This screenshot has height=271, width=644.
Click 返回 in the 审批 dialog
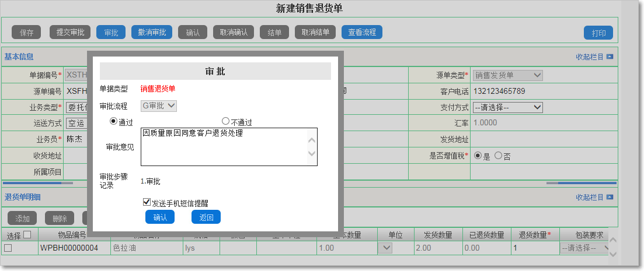pyautogui.click(x=206, y=217)
